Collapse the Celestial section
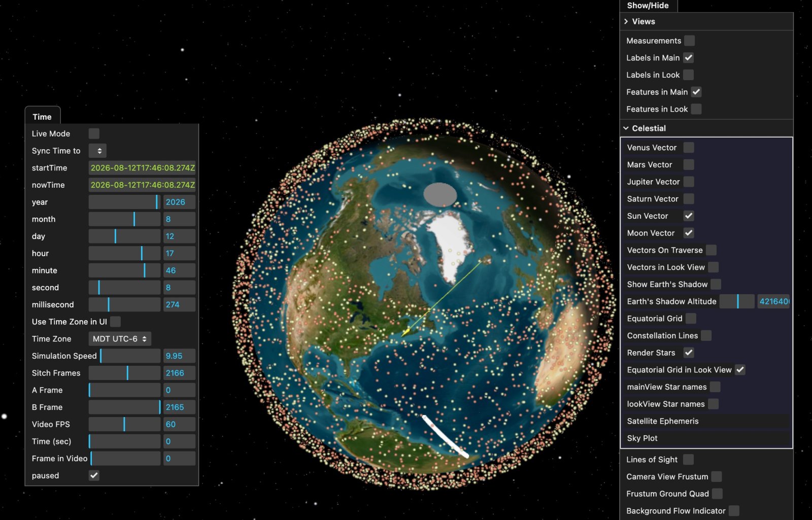The width and height of the screenshot is (812, 520). 648,128
